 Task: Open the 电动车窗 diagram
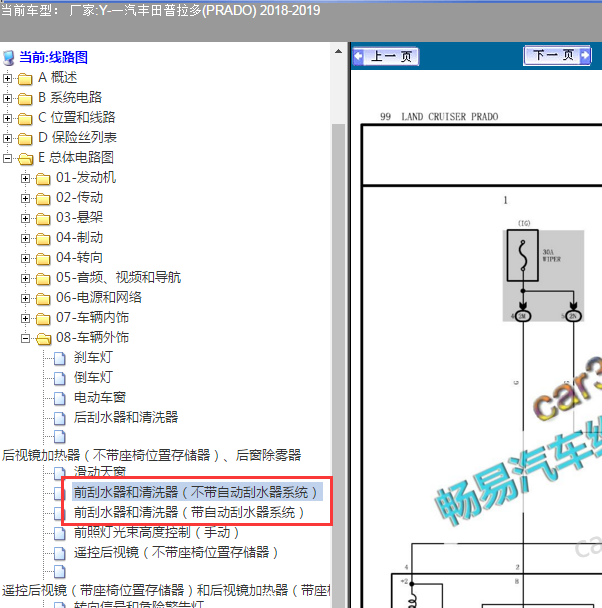[x=100, y=397]
